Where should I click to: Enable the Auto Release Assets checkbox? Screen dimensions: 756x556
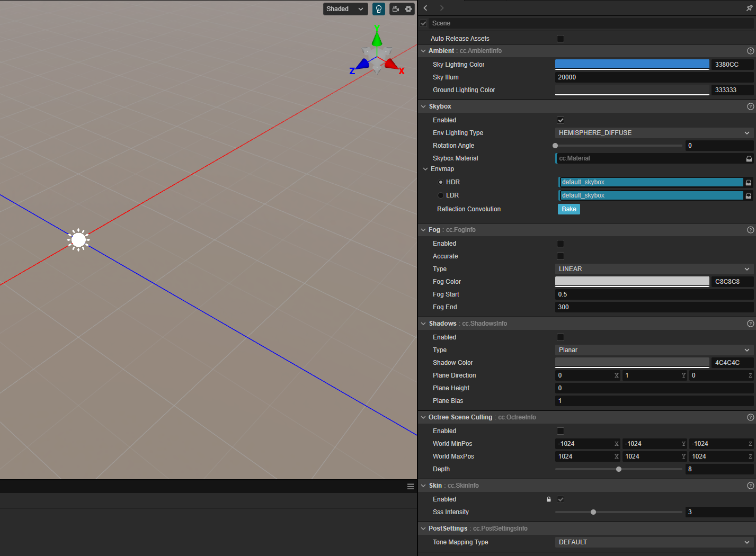coord(561,39)
